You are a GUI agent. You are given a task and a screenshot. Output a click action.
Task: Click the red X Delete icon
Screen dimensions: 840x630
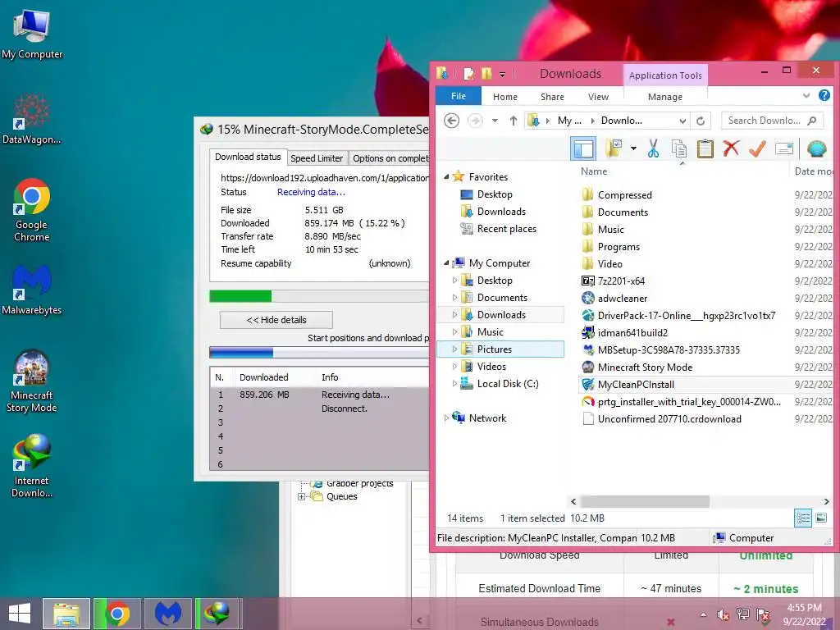pyautogui.click(x=731, y=148)
